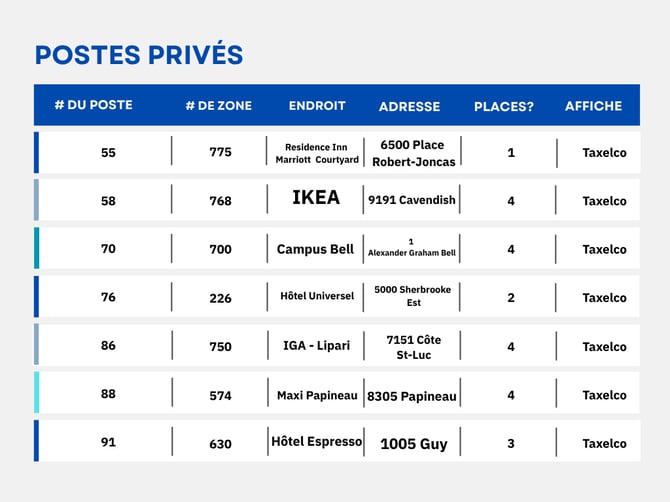Screen dimensions: 670x502
Task: Click the Campus Bell entry
Action: [315, 249]
